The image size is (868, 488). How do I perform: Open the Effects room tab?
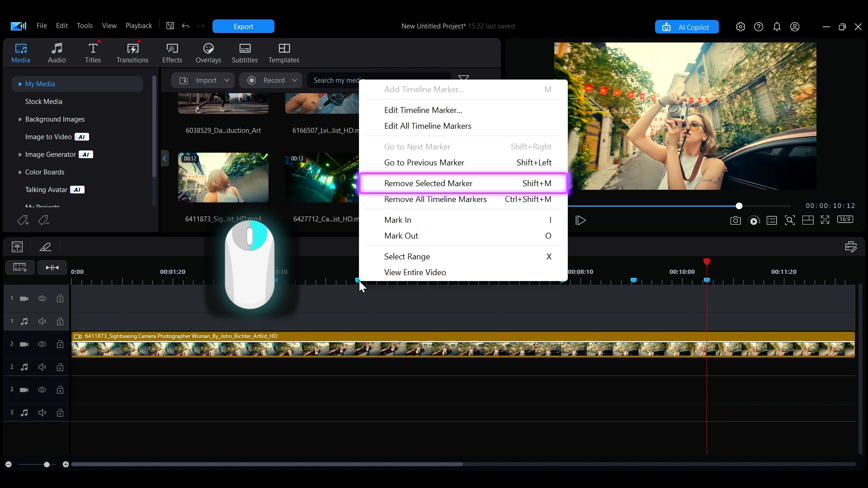172,53
